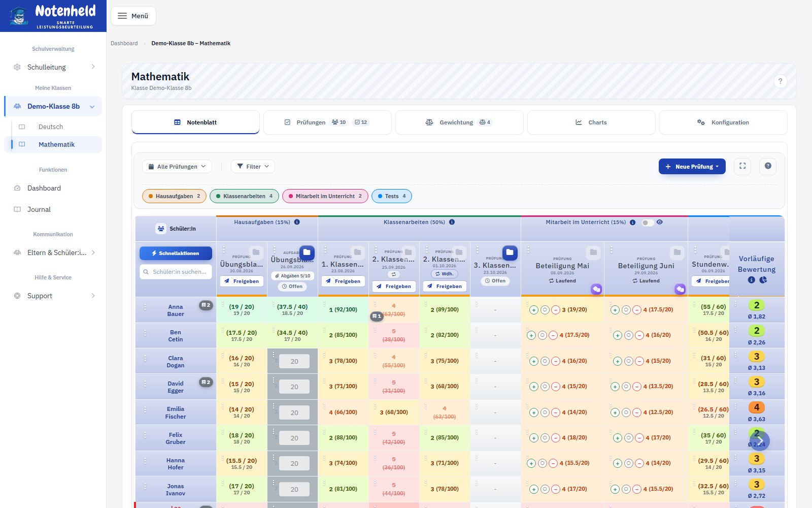The height and width of the screenshot is (508, 812).
Task: Click info icon next to Klassenarbeiten (50%)
Action: [x=452, y=222]
